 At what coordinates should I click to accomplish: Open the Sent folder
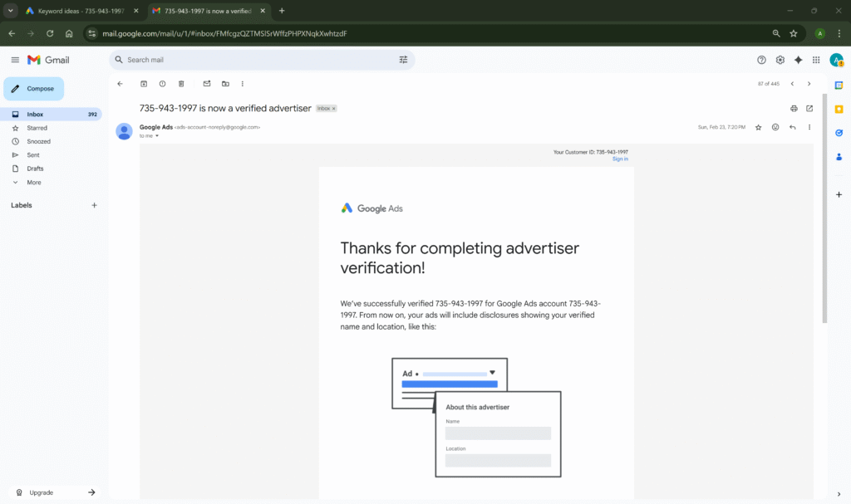point(33,155)
